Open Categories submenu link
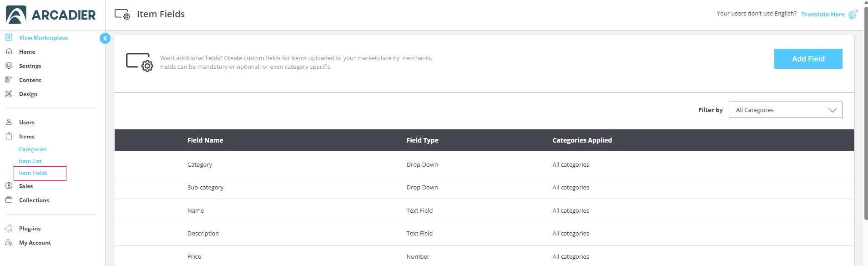Image resolution: width=868 pixels, height=266 pixels. [x=33, y=149]
